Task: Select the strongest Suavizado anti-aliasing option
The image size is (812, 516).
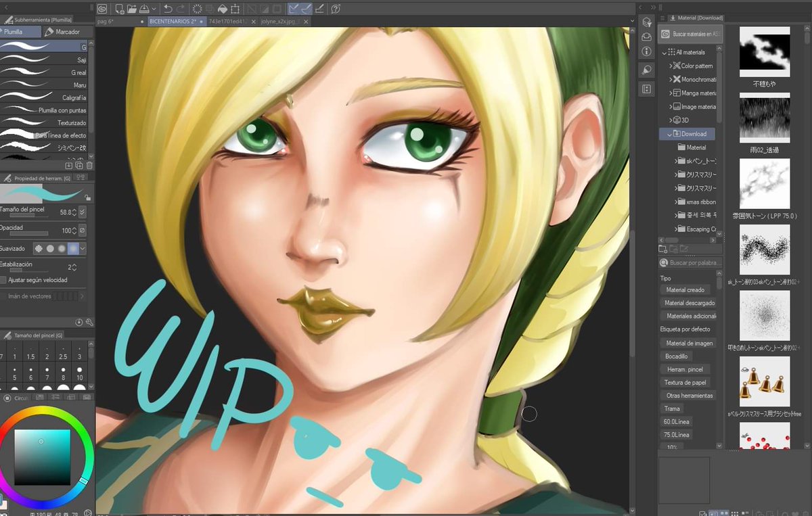Action: pyautogui.click(x=72, y=248)
